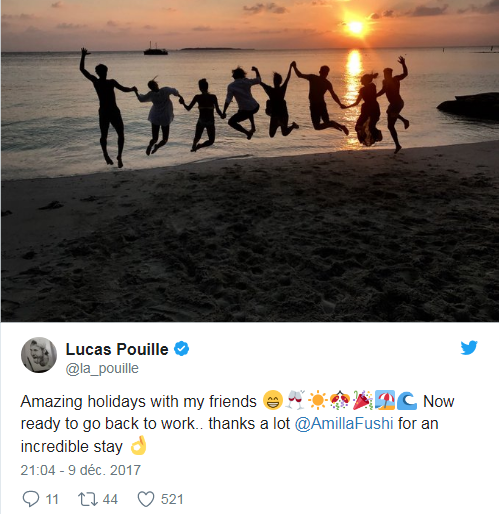
Task: Click the blue verified badge icon
Action: (x=182, y=349)
